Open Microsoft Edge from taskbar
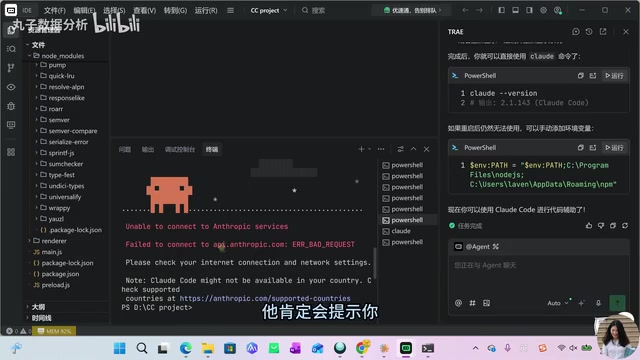 click(x=186, y=348)
